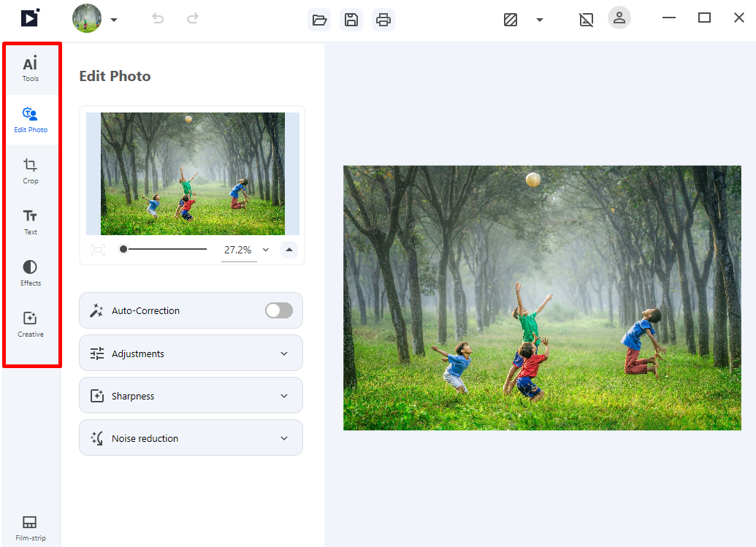Close the application window
This screenshot has width=756, height=547.
[738, 18]
